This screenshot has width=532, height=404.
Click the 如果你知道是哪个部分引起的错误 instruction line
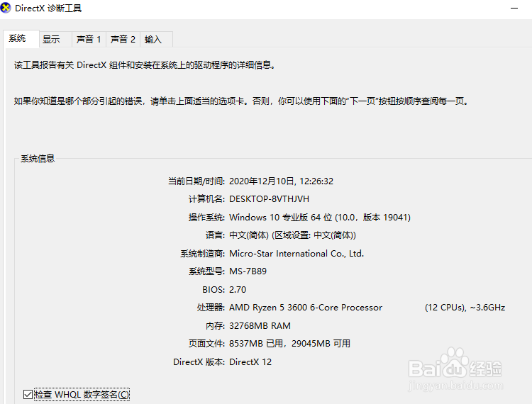241,101
